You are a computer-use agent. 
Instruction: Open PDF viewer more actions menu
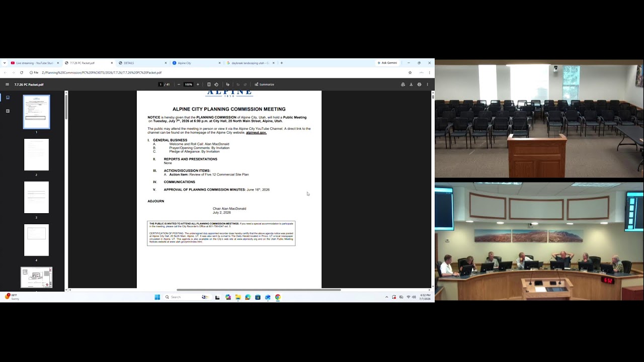(427, 84)
